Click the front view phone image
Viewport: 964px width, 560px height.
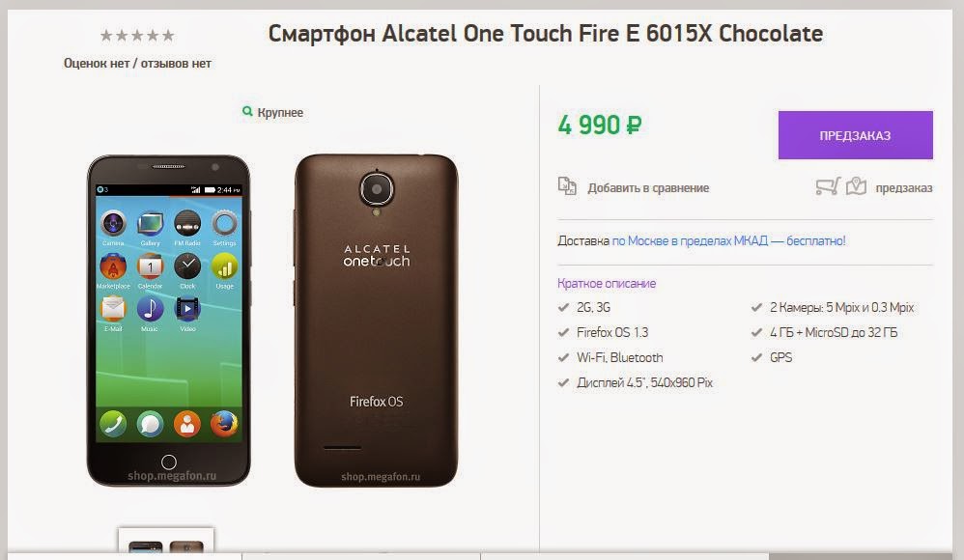(x=168, y=321)
